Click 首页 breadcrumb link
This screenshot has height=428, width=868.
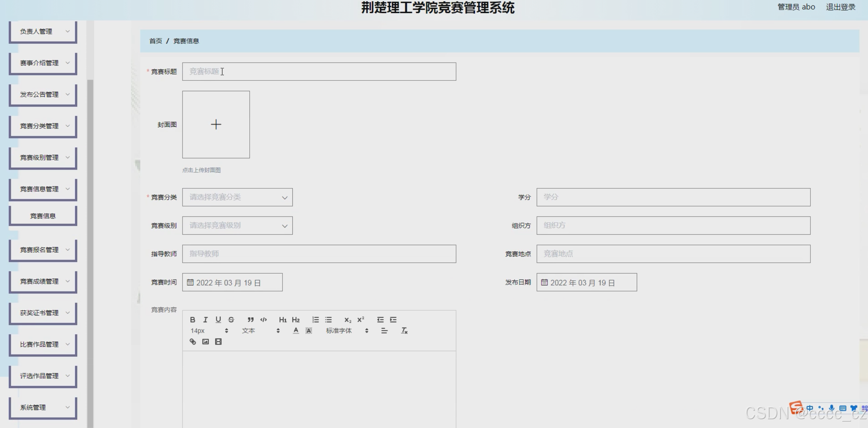[x=156, y=41]
